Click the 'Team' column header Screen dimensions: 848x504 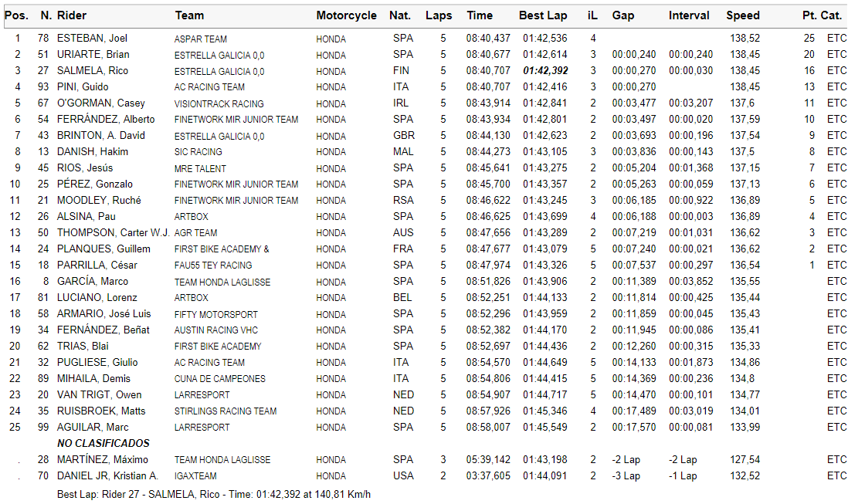(189, 15)
